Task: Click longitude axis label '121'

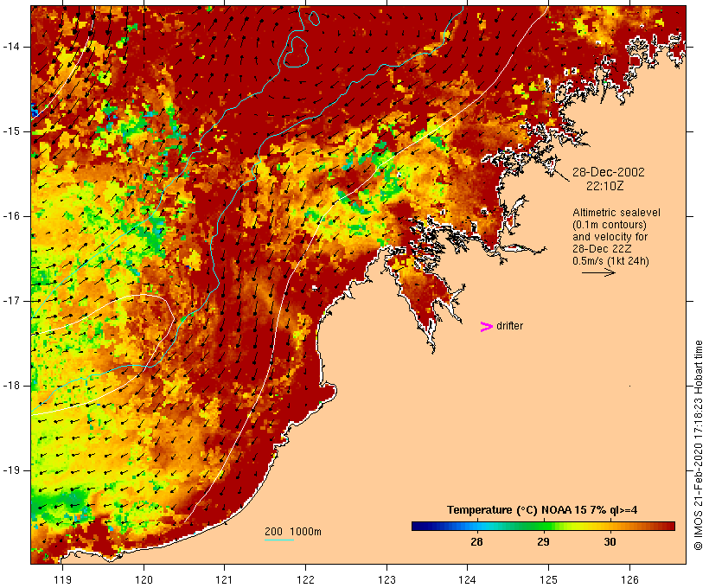Action: [x=224, y=579]
